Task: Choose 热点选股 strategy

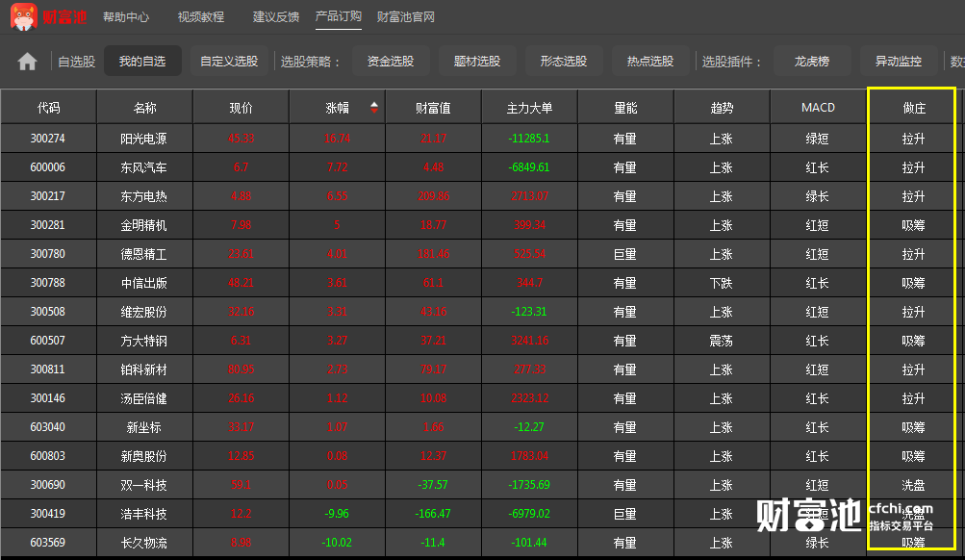Action: 650,61
